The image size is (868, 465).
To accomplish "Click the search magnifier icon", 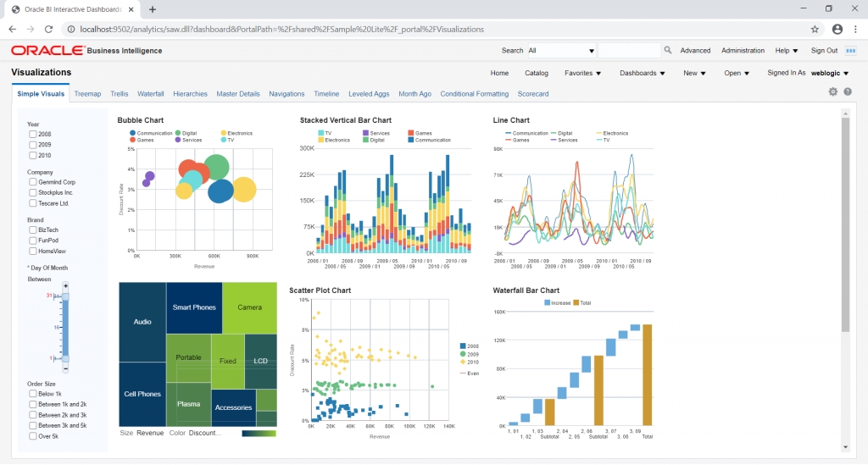I will (x=668, y=50).
